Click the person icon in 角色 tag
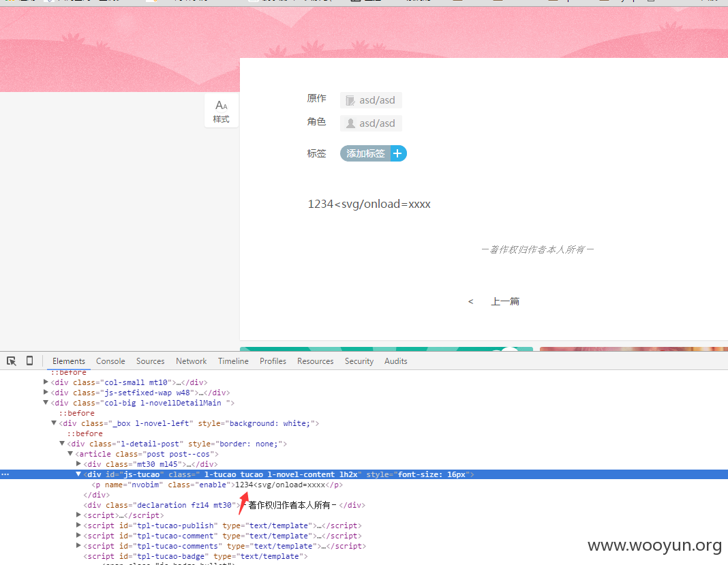Viewport: 728px width, 565px height. 350,123
